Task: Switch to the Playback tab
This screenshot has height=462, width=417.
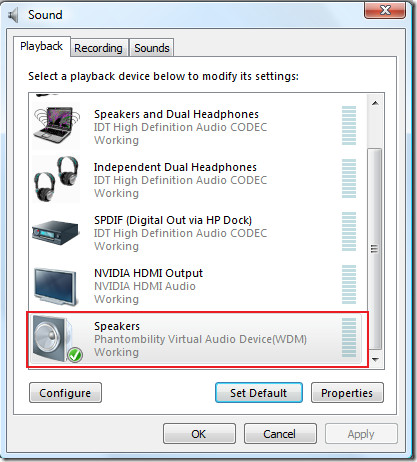Action: (x=42, y=46)
